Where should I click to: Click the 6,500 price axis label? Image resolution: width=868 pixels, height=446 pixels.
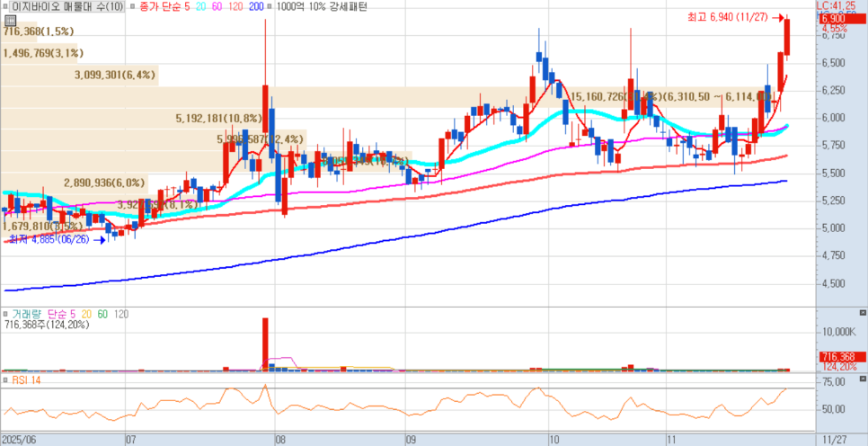coord(833,63)
